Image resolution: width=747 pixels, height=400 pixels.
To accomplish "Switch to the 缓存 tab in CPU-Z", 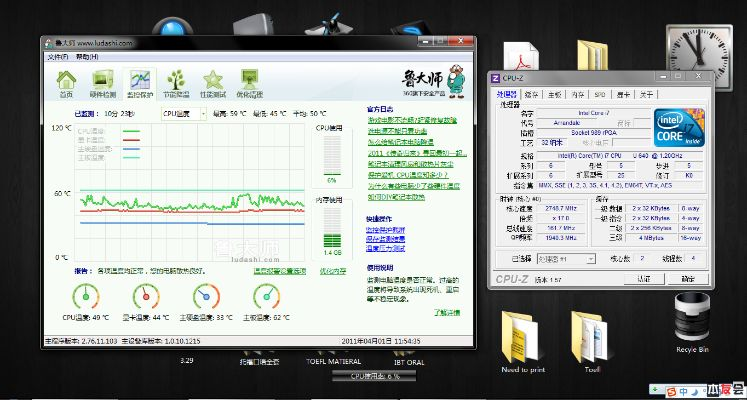I will pos(530,95).
